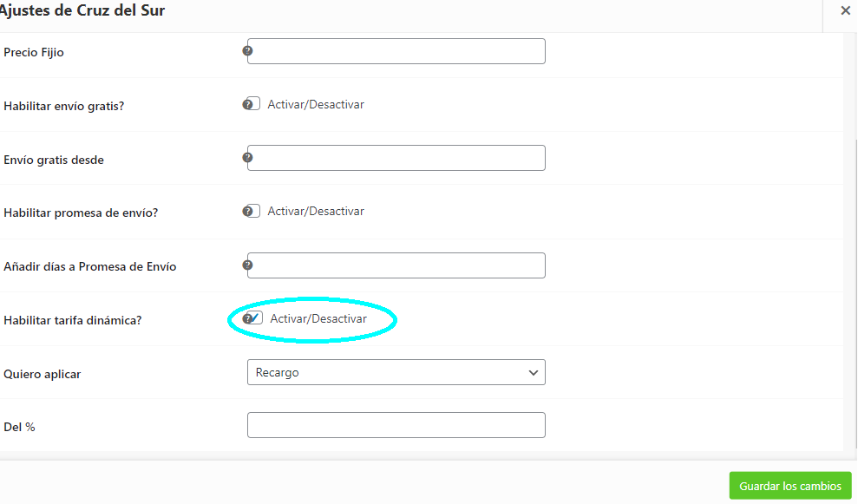Click help icon for Añadir días a Promesa
858x504 pixels.
point(247,265)
